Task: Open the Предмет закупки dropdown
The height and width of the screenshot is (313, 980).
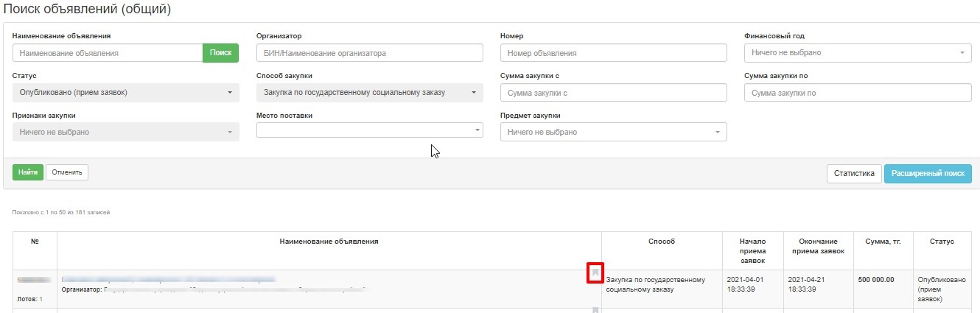Action: tap(613, 132)
